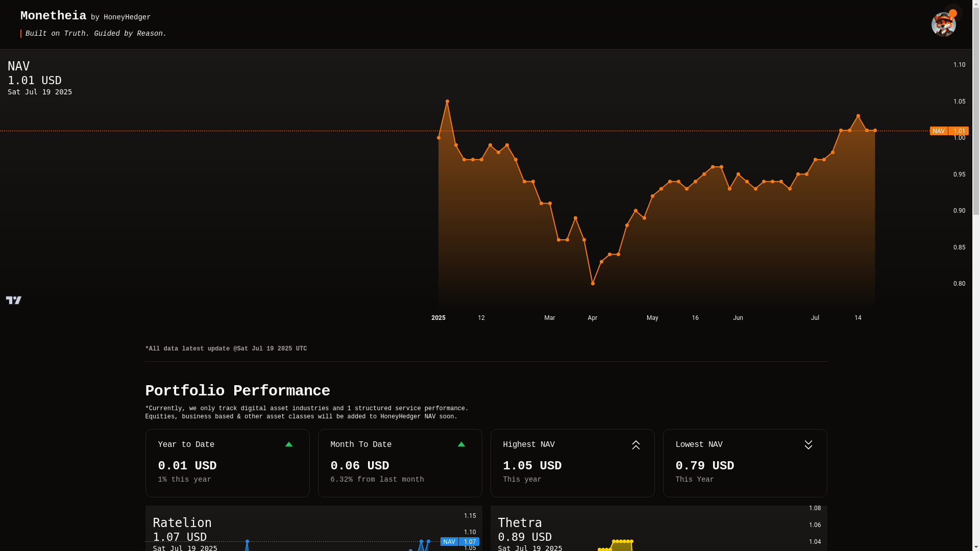This screenshot has width=980, height=551.
Task: Click the green up triangle in Month To Date card
Action: point(461,444)
